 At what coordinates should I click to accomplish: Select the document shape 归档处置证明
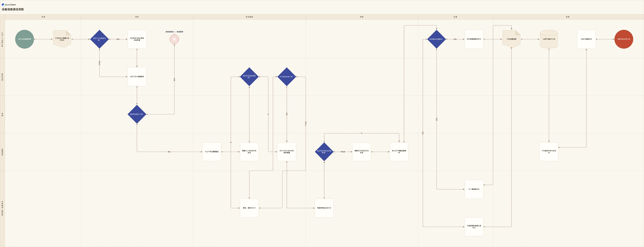pos(511,39)
